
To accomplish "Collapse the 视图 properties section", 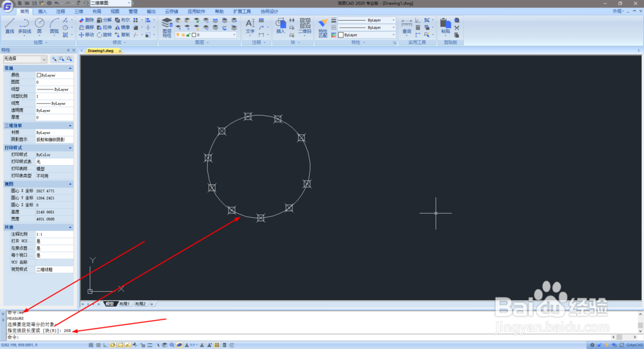I will (x=70, y=184).
